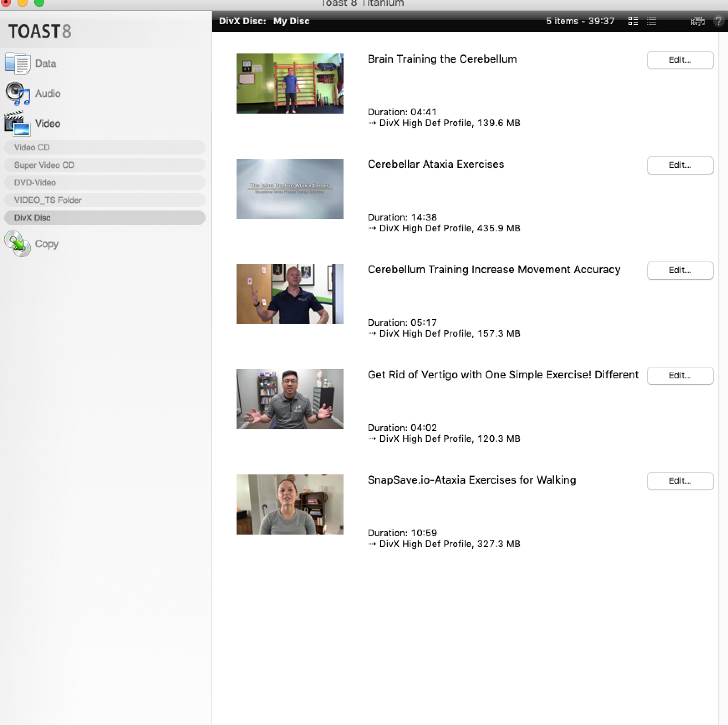Image resolution: width=728 pixels, height=725 pixels.
Task: Click title 'SnapSave.io-Ataxia Exercises for Walking'
Action: (472, 480)
